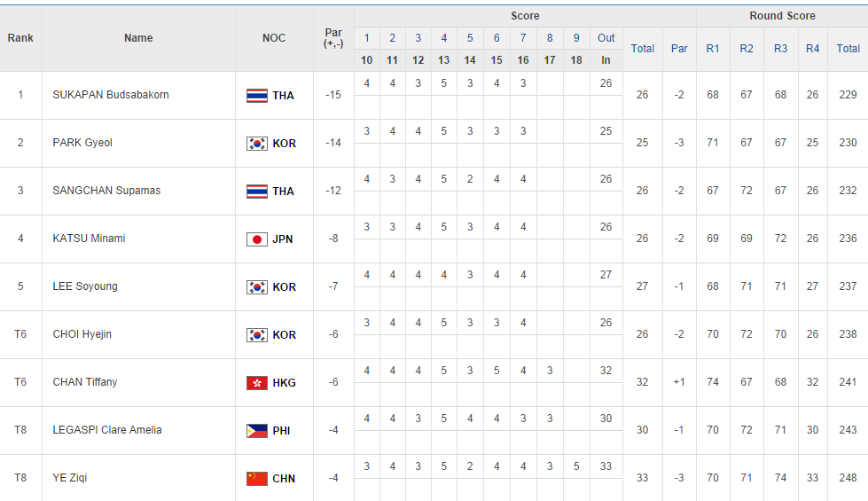Click Philippines flag beside LEGASPI Clare Amelia
This screenshot has height=501, width=868.
click(x=257, y=431)
